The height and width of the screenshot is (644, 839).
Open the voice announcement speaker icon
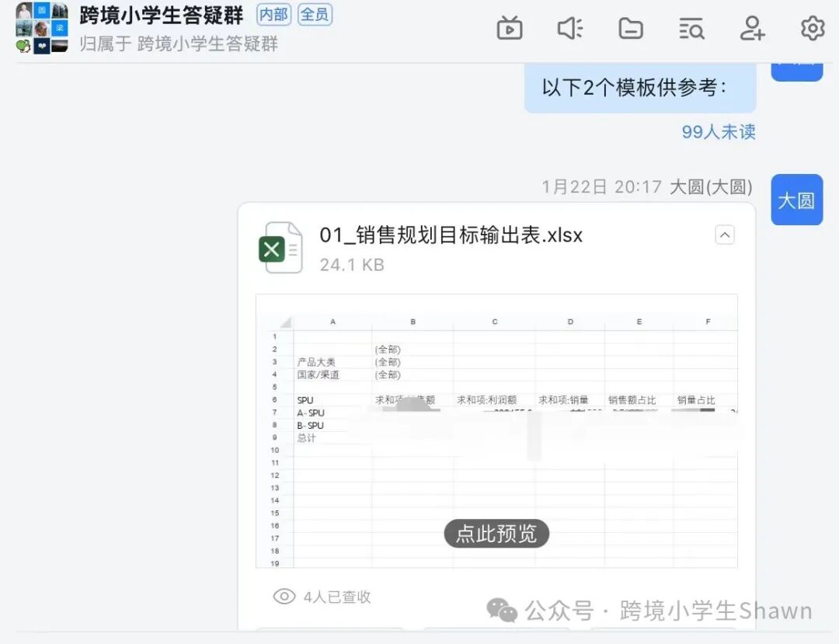coord(569,29)
